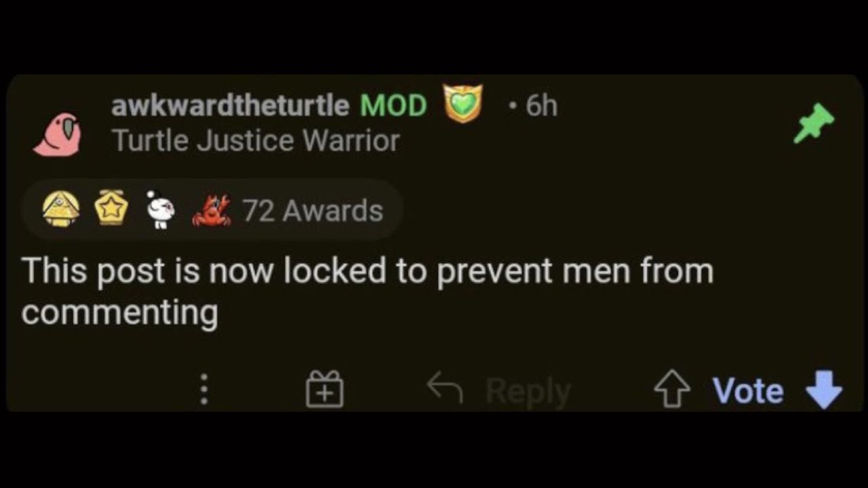
Task: Click the green MOD label
Action: pos(393,106)
